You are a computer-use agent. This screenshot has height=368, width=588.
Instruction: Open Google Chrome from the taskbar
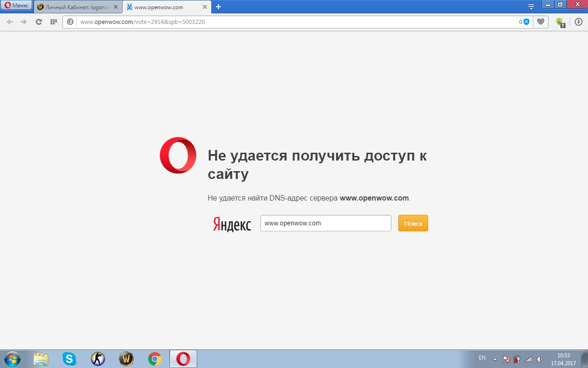click(155, 359)
